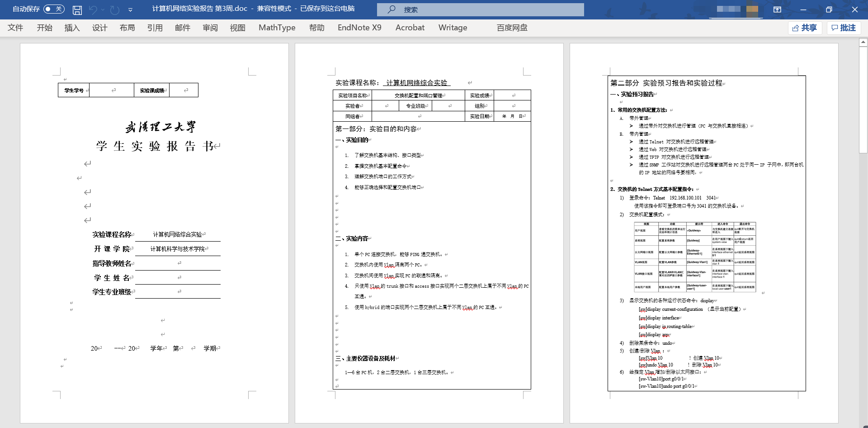Click the scrollbar up arrow
Viewport: 868px width, 428px height.
point(863,42)
